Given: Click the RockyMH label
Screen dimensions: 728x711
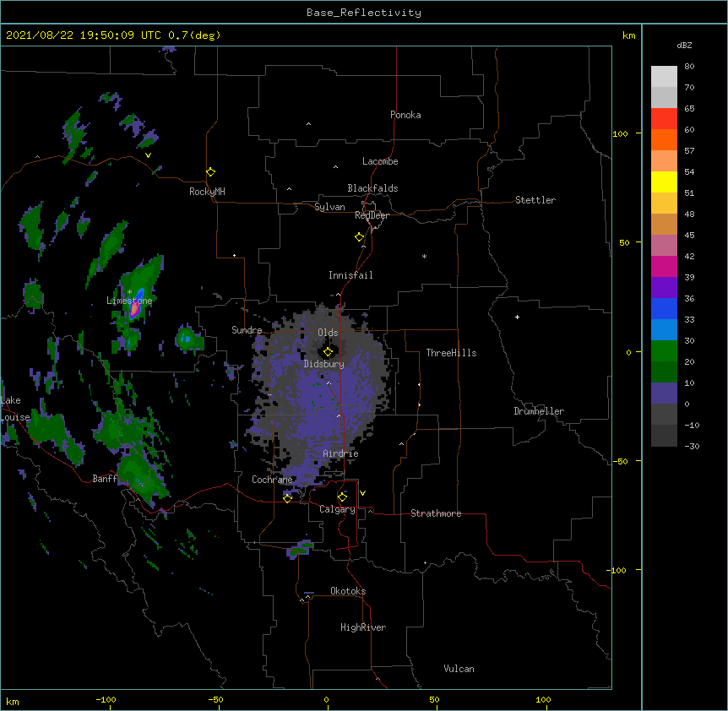Looking at the screenshot, I should 207,192.
